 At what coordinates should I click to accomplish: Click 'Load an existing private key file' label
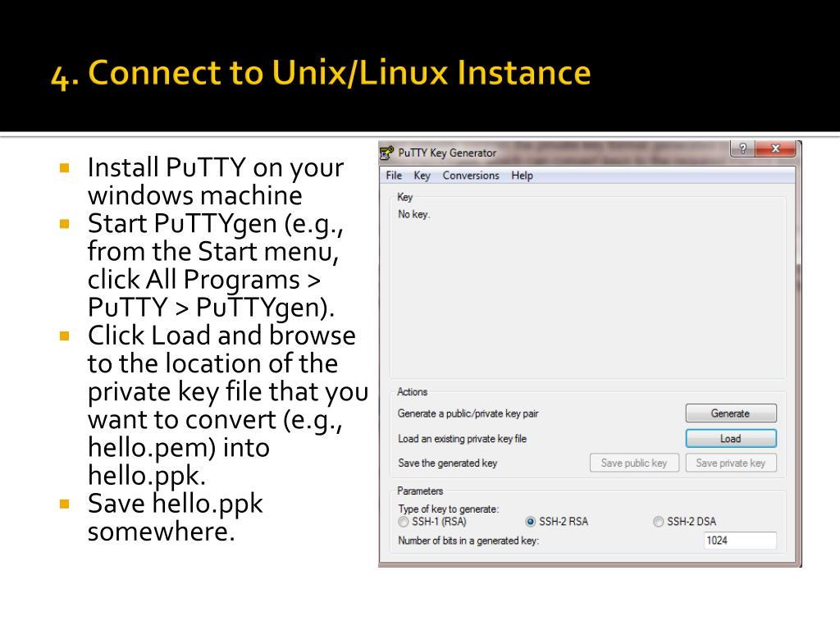(x=462, y=439)
